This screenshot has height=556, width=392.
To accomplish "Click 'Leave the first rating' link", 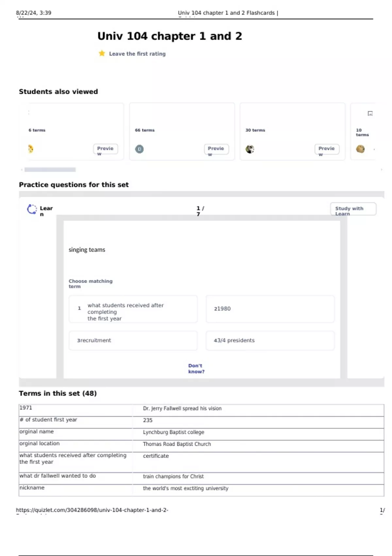I will [137, 54].
